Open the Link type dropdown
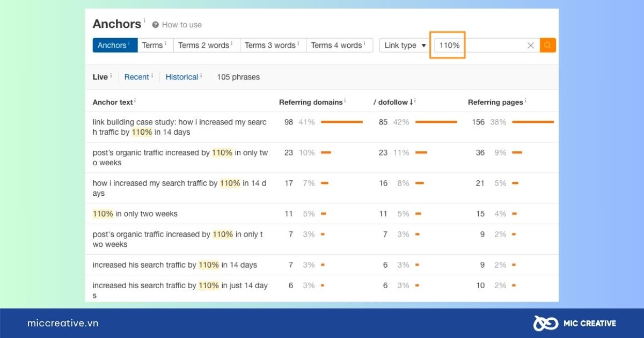 tap(405, 46)
